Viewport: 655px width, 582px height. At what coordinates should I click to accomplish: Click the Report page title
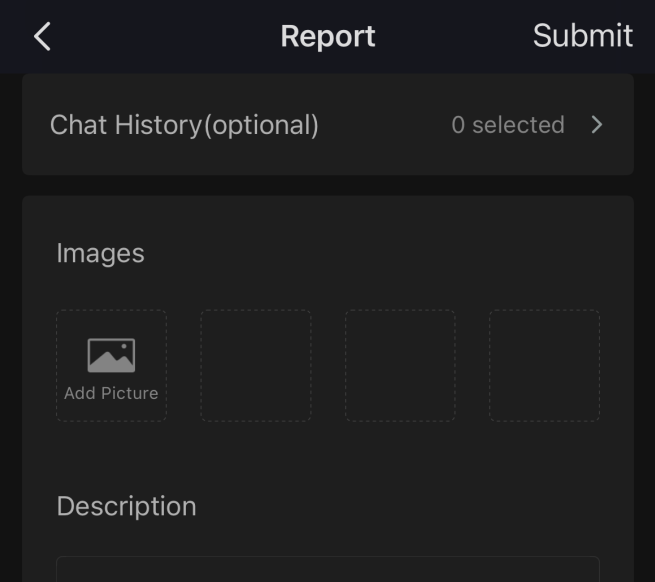[x=327, y=36]
